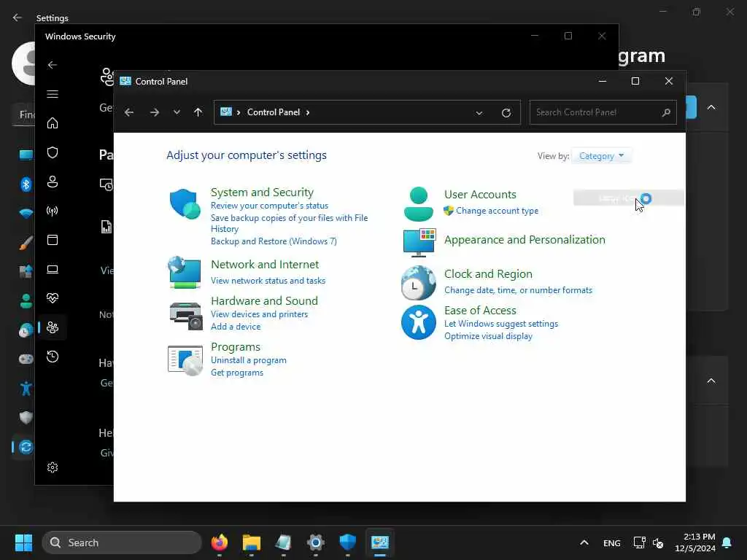Collapse the lower Settings section chevron
Image resolution: width=747 pixels, height=560 pixels.
[711, 381]
